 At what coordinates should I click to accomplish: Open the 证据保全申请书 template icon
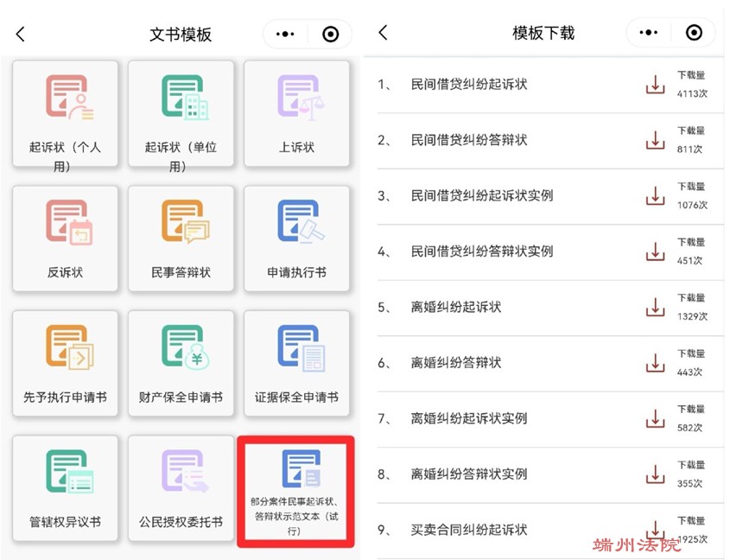point(301,347)
